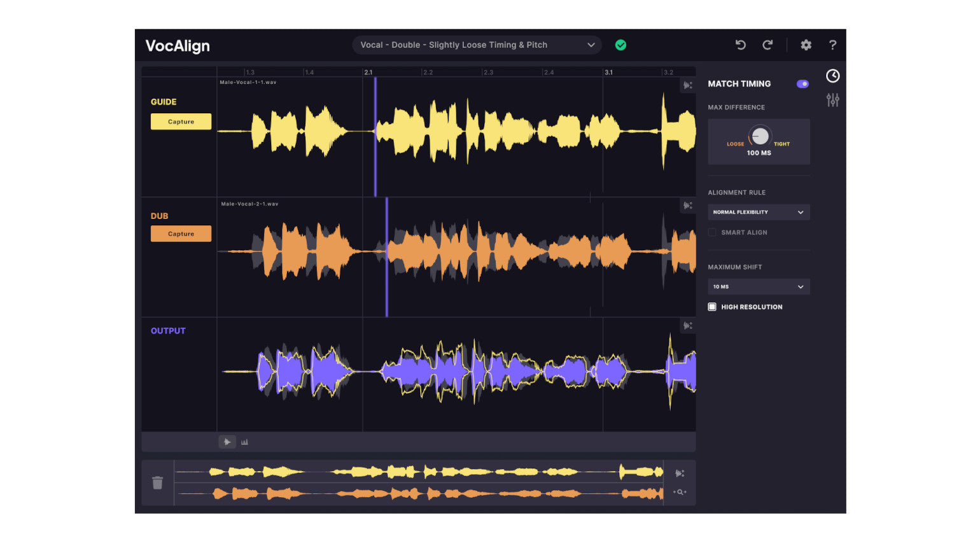Undo the last action
The width and height of the screenshot is (980, 541).
coord(740,45)
